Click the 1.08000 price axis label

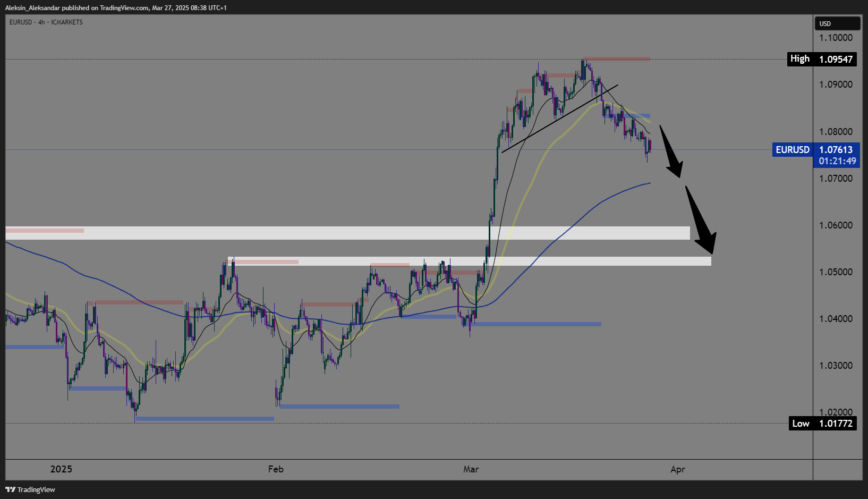click(x=836, y=132)
